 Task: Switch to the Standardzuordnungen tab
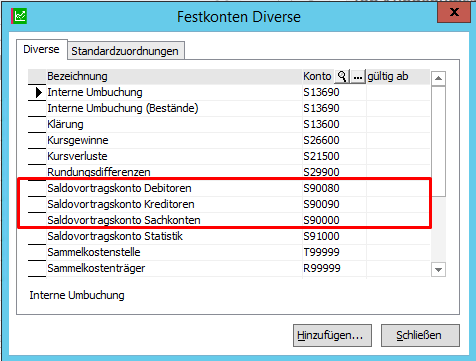[x=125, y=51]
